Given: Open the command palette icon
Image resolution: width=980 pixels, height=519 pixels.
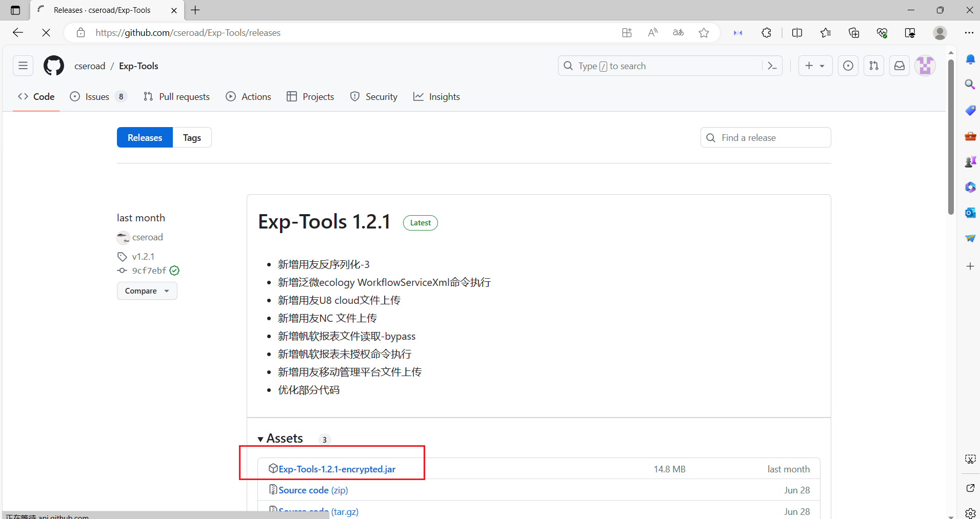Looking at the screenshot, I should [x=772, y=66].
